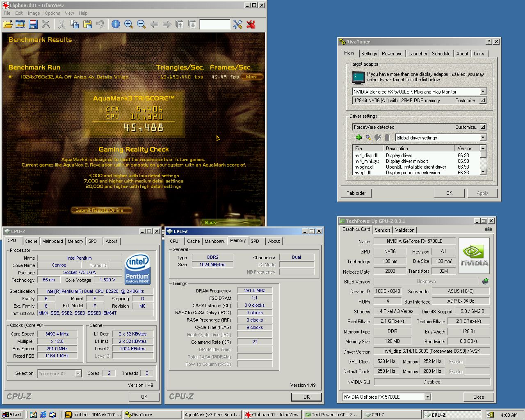Open a file with IrfanView's folder icon
Screen dimensions: 525x420
(x=8, y=24)
